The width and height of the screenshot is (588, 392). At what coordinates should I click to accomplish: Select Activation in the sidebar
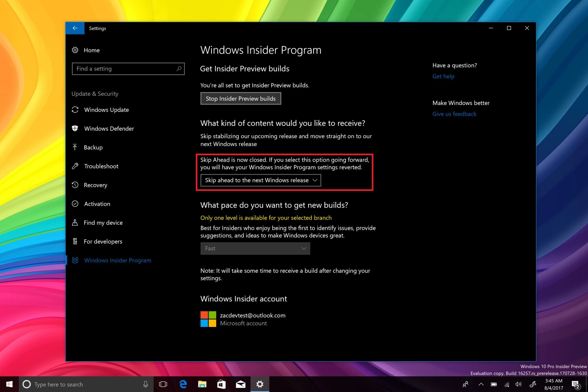pyautogui.click(x=97, y=204)
